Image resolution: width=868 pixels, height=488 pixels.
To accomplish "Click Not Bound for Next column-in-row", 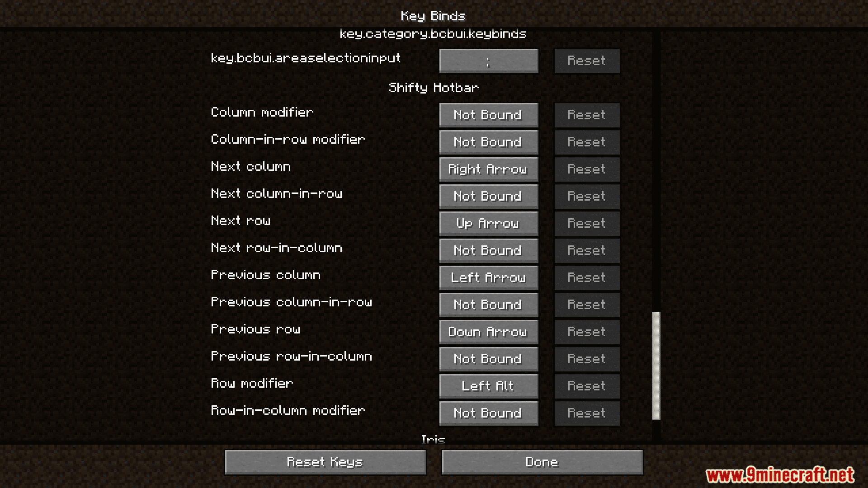I will (488, 196).
